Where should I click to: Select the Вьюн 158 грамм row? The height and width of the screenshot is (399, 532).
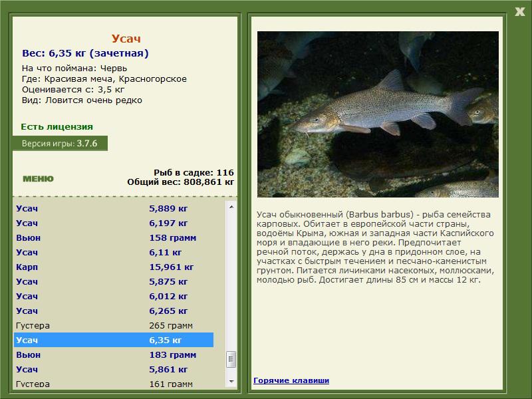(114, 237)
